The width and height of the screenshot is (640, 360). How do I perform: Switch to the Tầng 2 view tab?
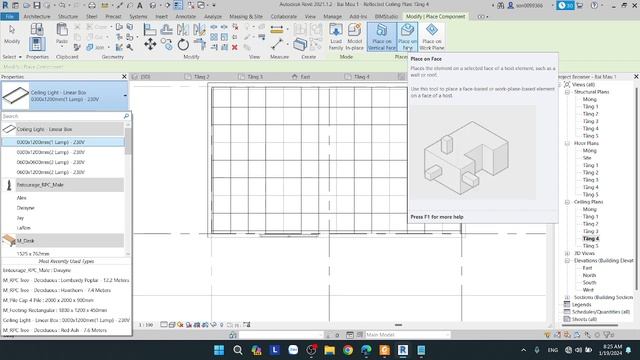pyautogui.click(x=202, y=77)
